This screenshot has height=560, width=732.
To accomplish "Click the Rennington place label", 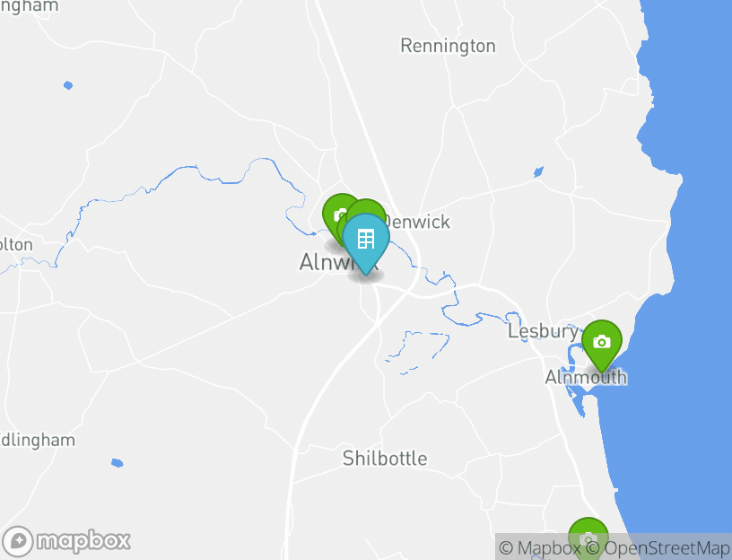I will tap(448, 46).
